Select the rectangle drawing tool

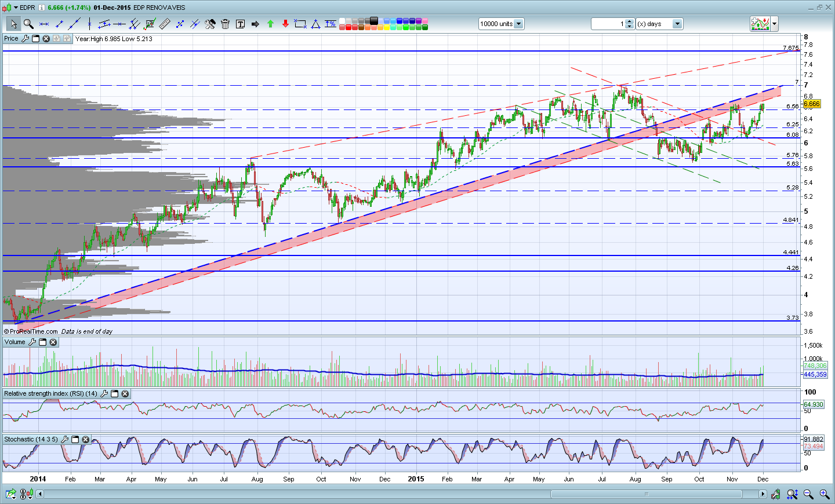(300, 24)
